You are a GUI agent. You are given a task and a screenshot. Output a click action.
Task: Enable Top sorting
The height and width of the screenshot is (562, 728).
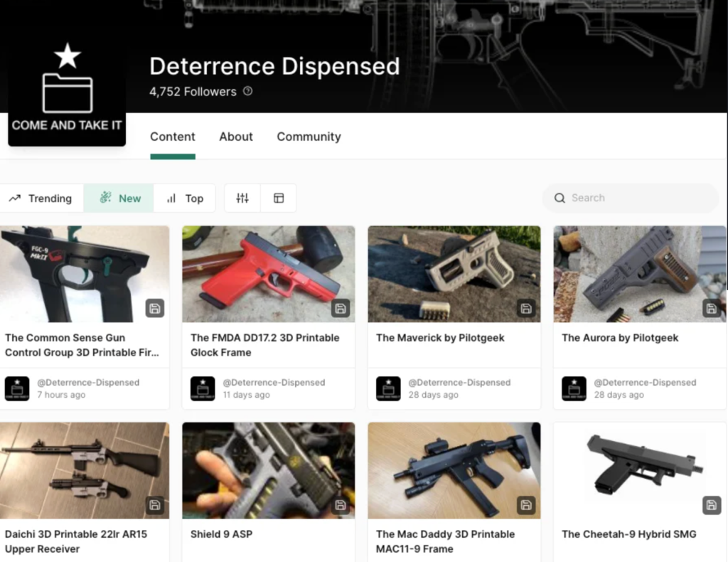pyautogui.click(x=185, y=198)
